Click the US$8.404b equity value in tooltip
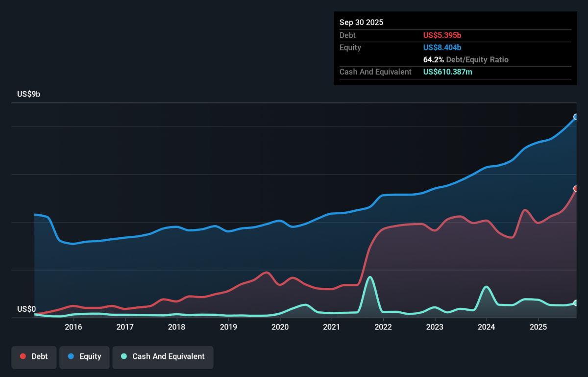Image resolution: width=588 pixels, height=377 pixels. [x=442, y=48]
